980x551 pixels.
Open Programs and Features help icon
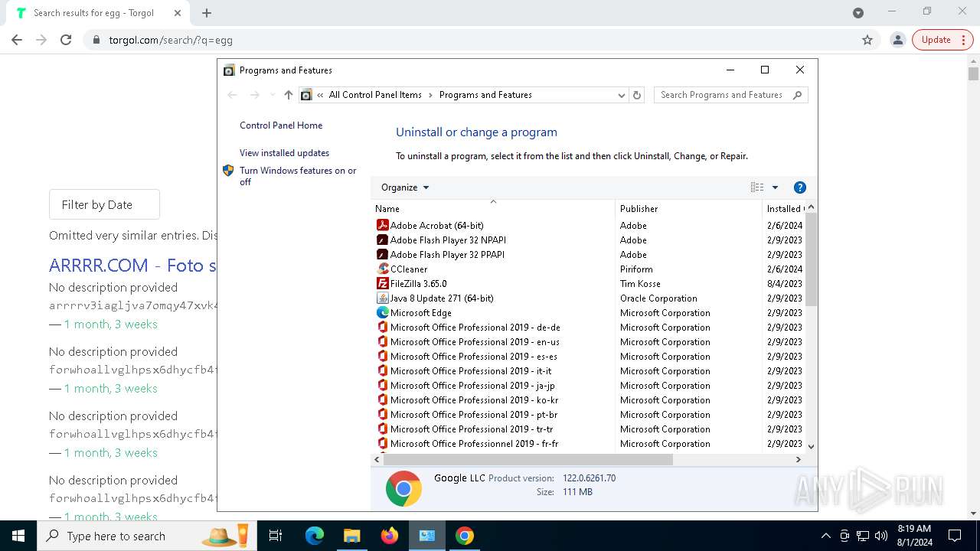800,187
